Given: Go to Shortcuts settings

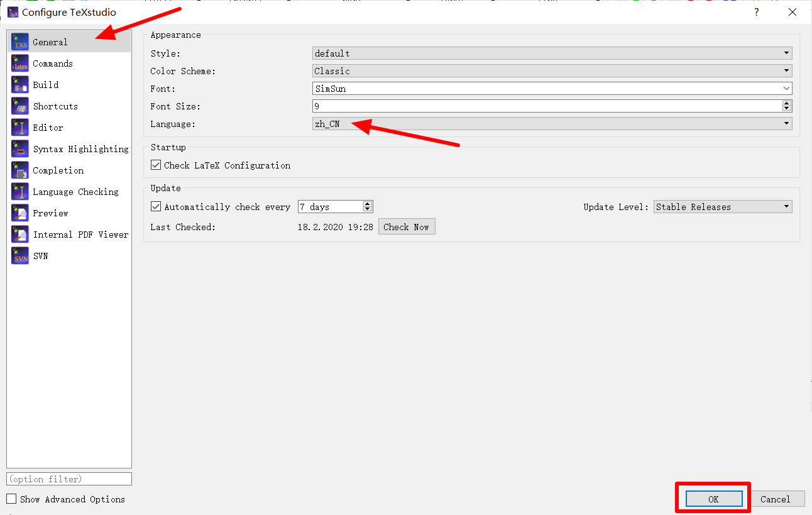Looking at the screenshot, I should (69, 106).
